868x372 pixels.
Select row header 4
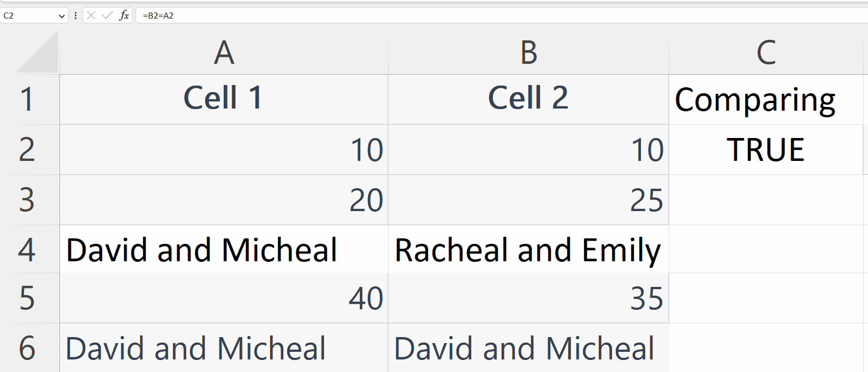[31, 250]
